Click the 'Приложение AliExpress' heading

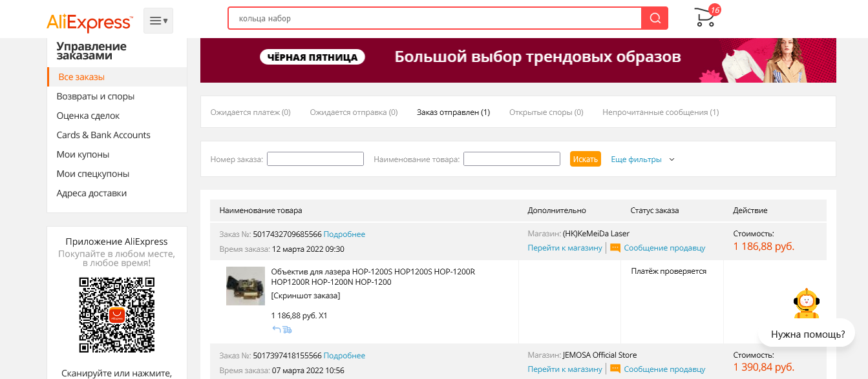(x=117, y=241)
